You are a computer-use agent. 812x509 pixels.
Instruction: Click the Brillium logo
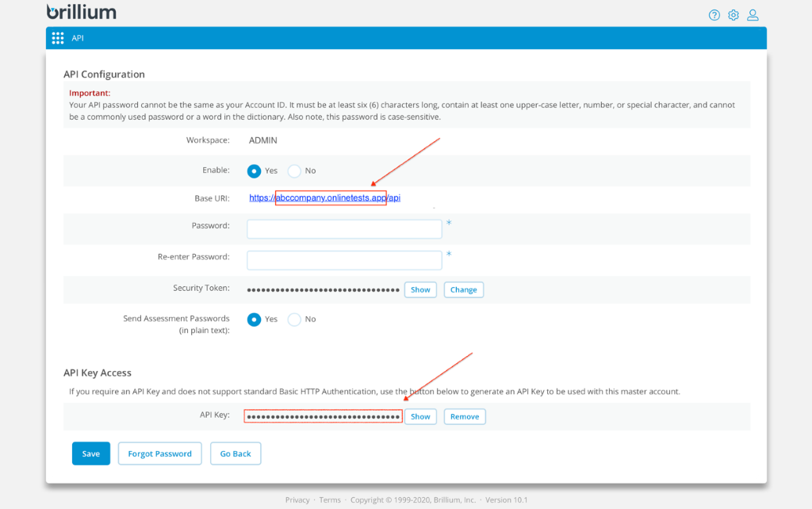pyautogui.click(x=82, y=11)
